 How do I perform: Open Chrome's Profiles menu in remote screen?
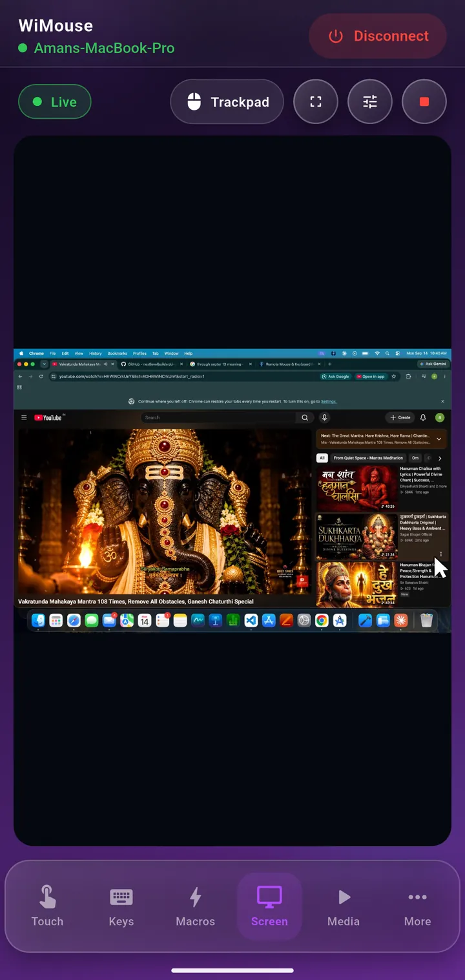coord(139,353)
